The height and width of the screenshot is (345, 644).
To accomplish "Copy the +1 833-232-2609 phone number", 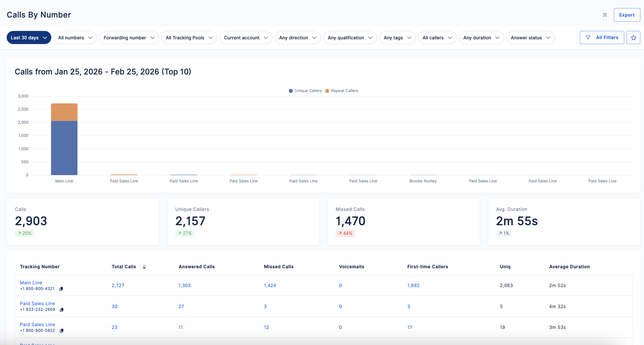I will click(61, 310).
